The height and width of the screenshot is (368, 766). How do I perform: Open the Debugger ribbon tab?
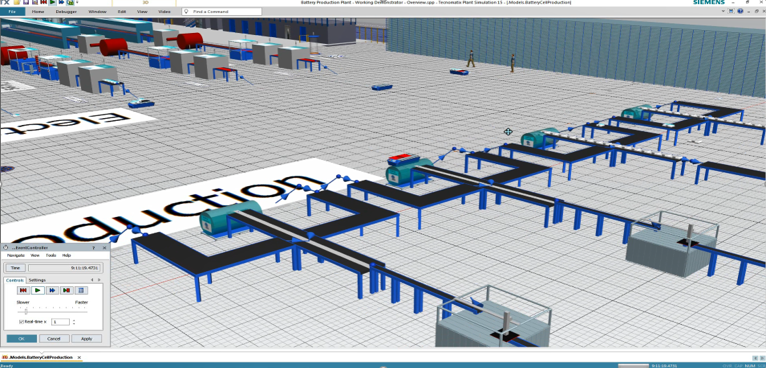tap(66, 11)
